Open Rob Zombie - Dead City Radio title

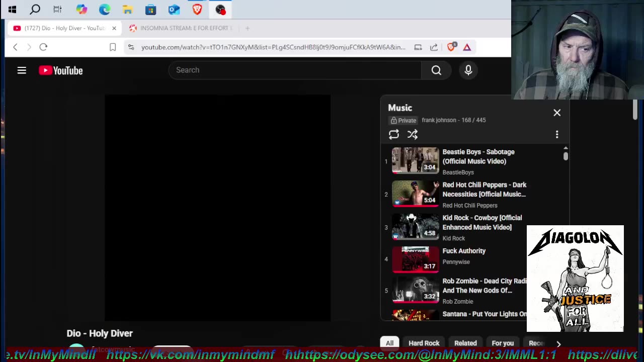(484, 286)
